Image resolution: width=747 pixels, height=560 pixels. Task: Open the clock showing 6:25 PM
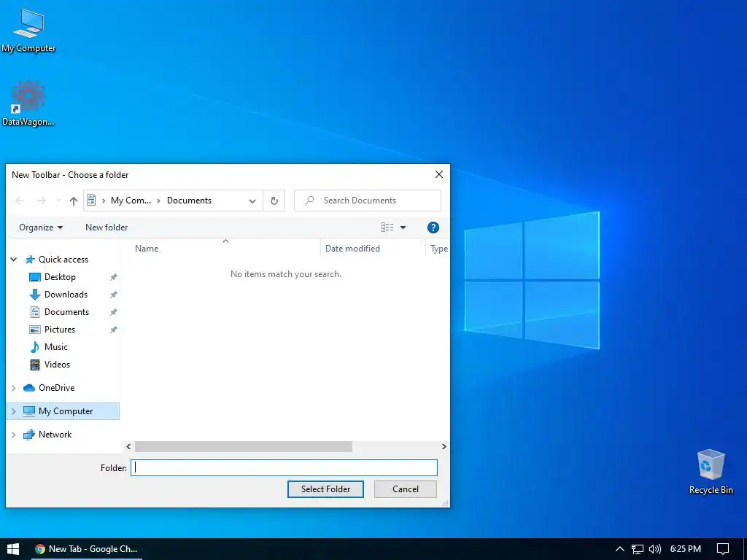[686, 549]
